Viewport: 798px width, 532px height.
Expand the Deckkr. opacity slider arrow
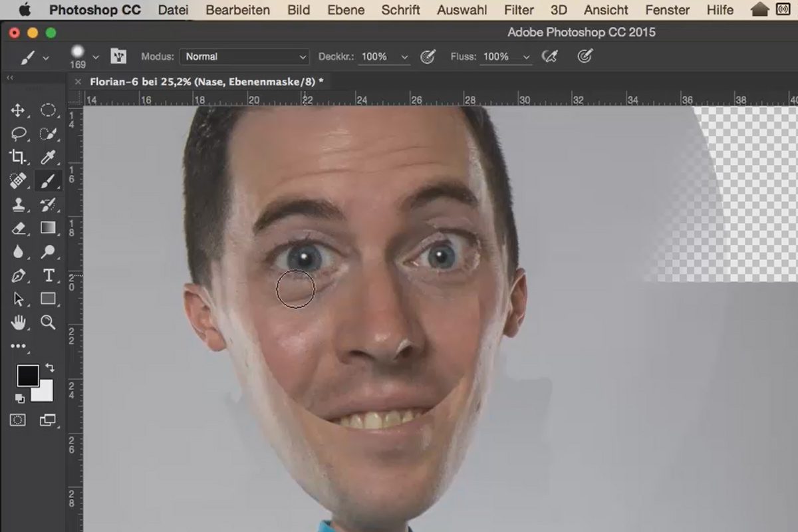click(x=404, y=57)
